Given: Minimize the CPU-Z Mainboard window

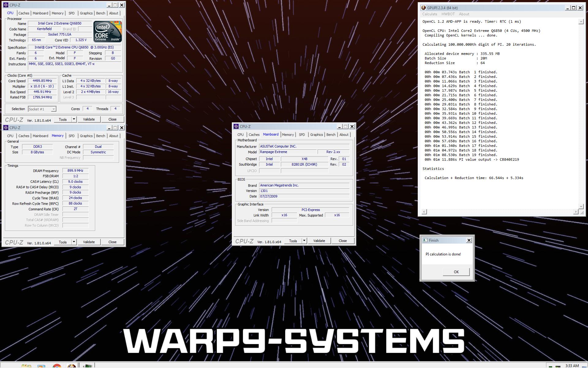Looking at the screenshot, I should [x=339, y=126].
